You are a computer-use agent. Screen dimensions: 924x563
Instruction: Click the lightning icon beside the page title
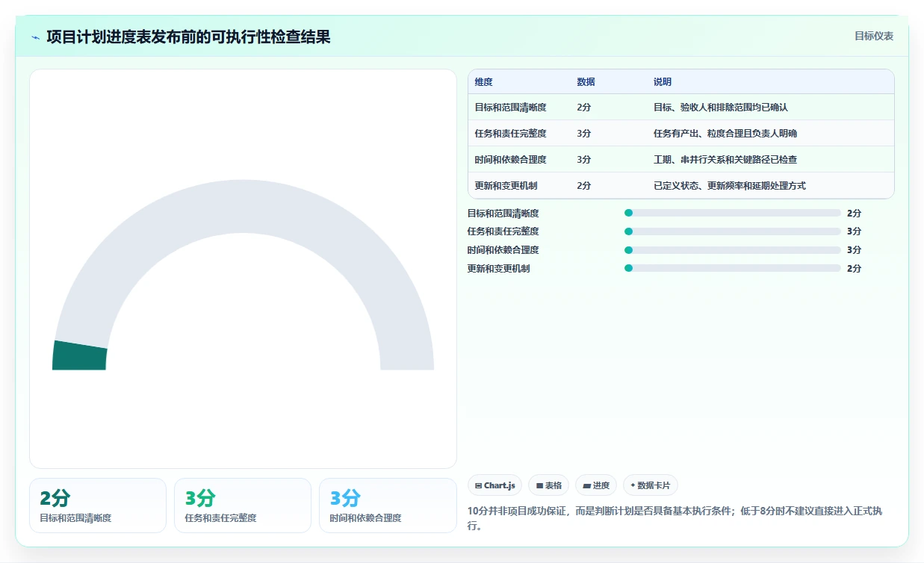point(35,37)
